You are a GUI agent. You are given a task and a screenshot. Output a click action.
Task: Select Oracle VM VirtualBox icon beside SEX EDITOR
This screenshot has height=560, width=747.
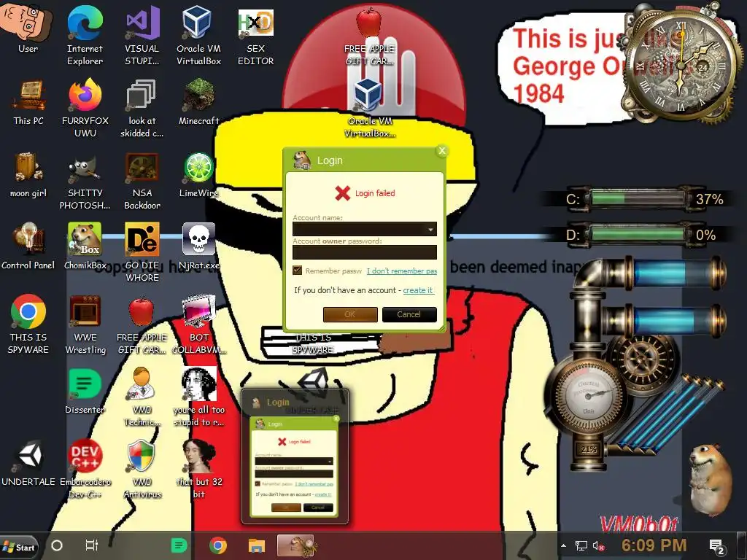click(x=198, y=35)
